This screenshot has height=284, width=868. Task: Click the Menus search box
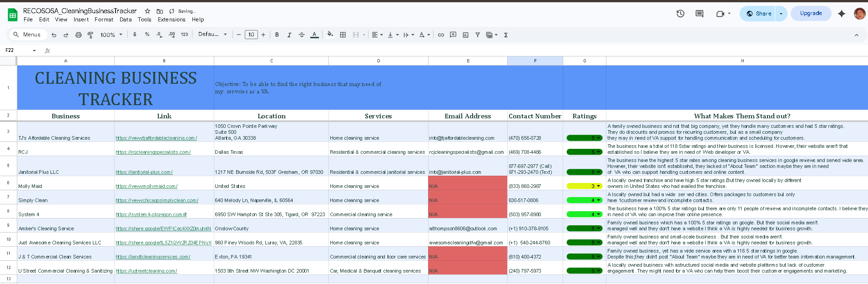27,35
